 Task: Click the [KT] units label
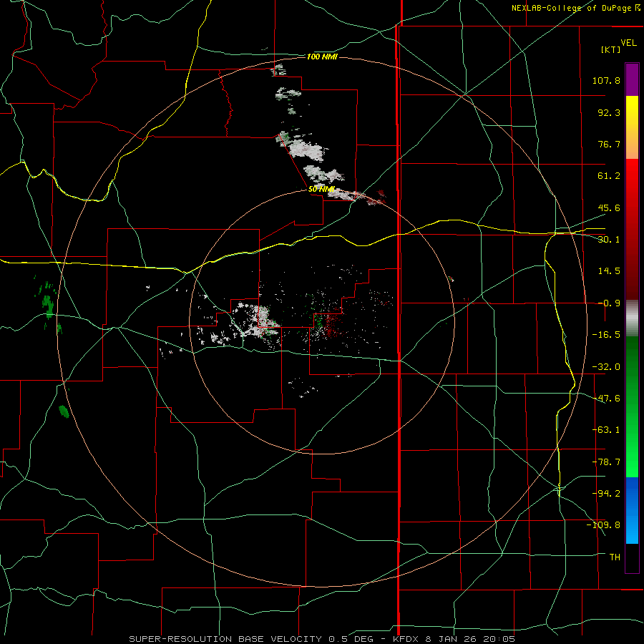tap(611, 49)
